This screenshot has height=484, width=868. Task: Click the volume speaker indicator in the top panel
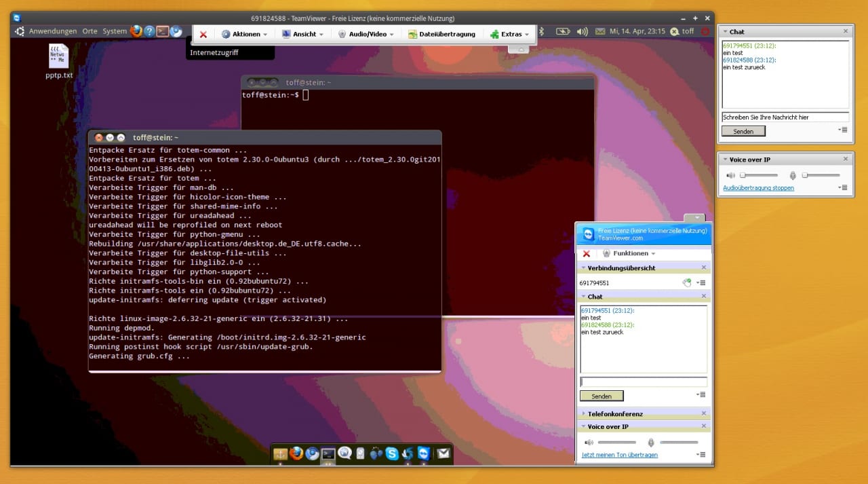click(x=583, y=31)
